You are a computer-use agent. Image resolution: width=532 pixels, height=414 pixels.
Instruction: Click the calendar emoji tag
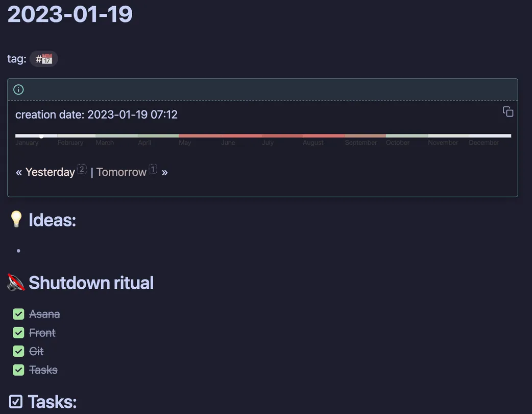tap(44, 59)
